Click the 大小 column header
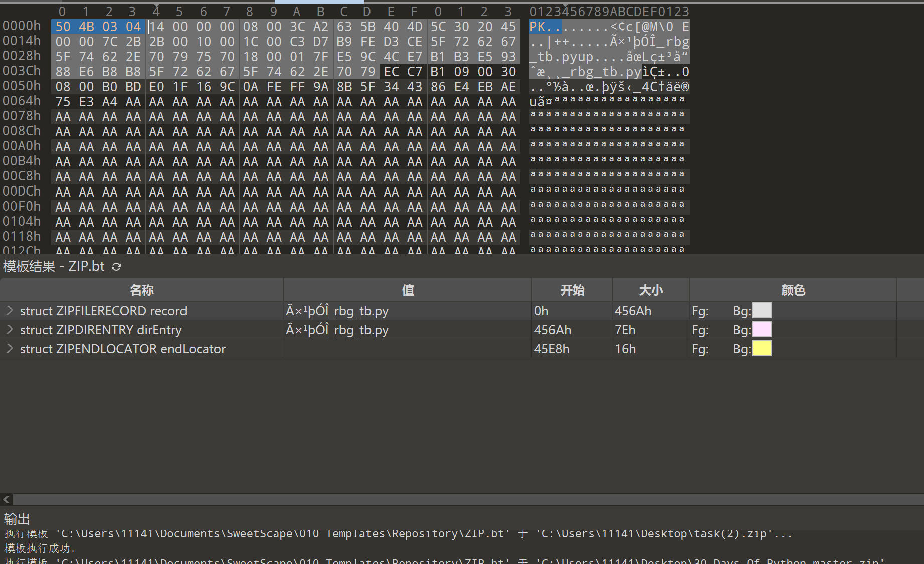Screen dimensions: 924x564 (x=651, y=290)
